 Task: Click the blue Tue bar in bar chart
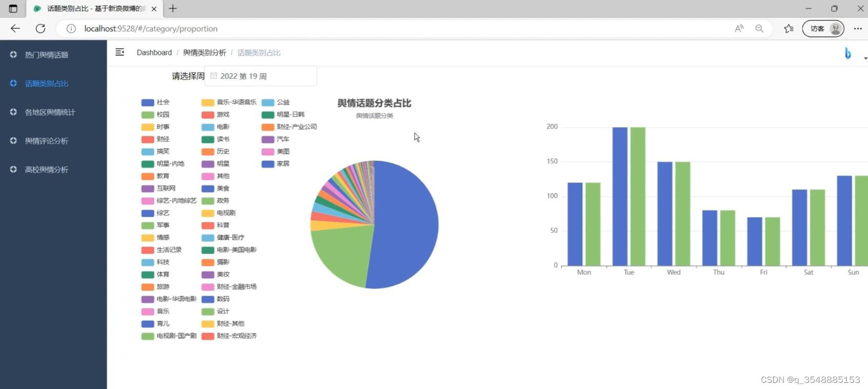point(620,196)
